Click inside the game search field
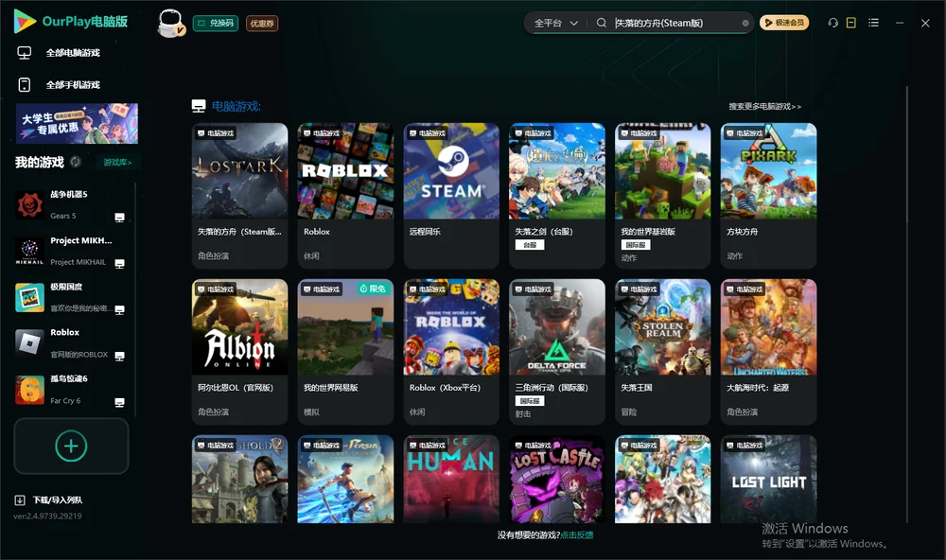The width and height of the screenshot is (946, 560). tap(675, 23)
